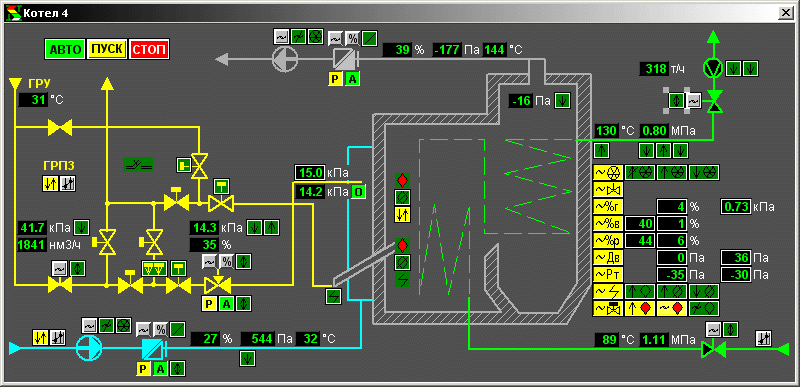Click the yellow ~%г row button

(608, 207)
